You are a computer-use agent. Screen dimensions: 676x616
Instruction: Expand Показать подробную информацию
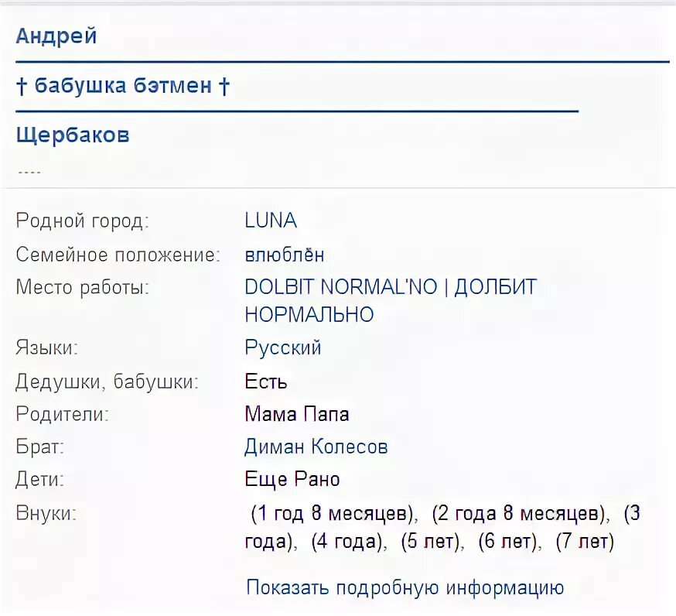[405, 587]
